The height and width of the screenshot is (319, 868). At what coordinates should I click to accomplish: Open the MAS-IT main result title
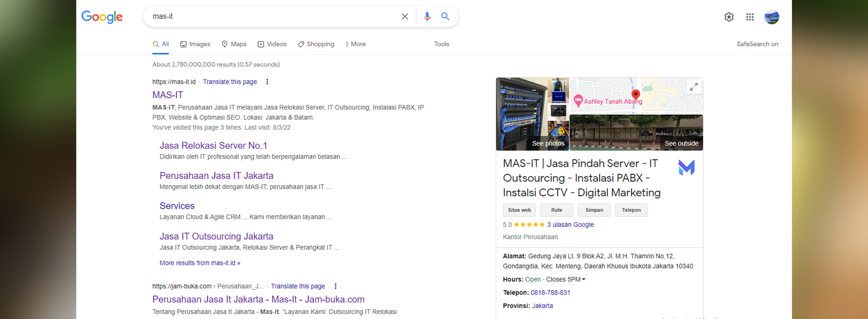tap(167, 95)
